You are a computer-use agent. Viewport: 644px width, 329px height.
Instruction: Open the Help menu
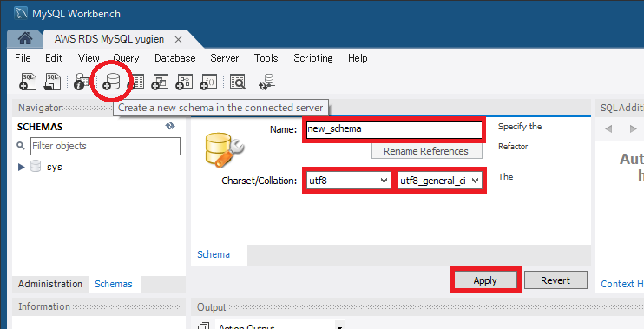coord(358,58)
